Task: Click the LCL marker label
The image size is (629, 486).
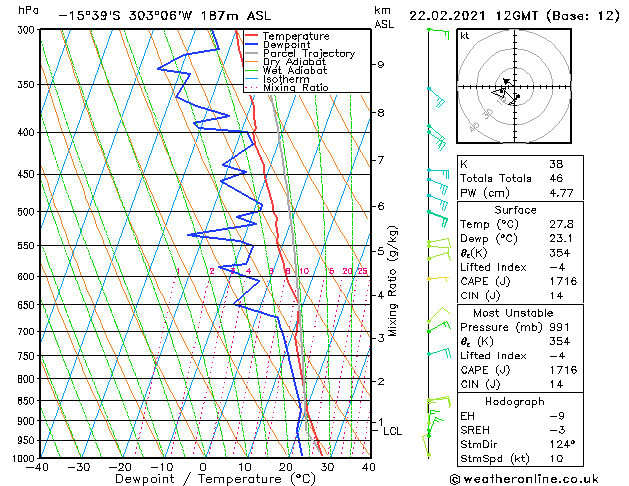Action: click(392, 431)
